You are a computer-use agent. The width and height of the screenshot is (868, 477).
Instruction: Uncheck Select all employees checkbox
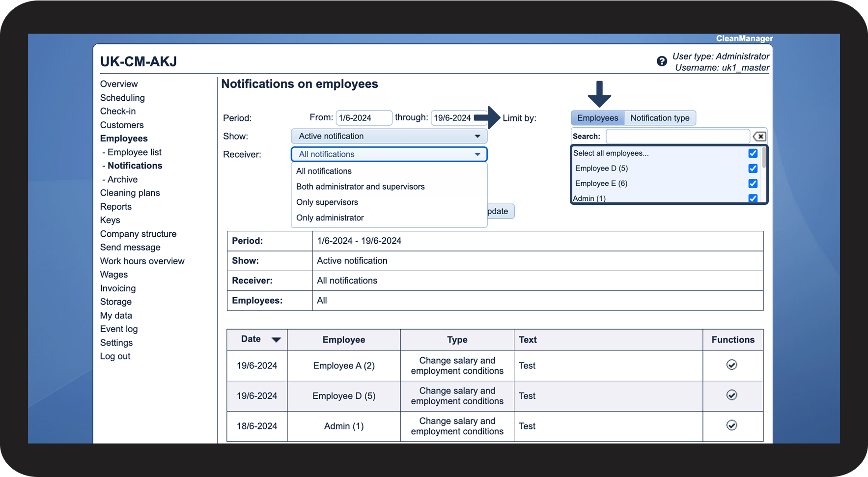coord(753,153)
